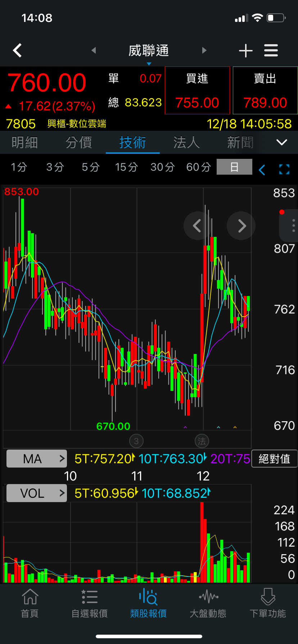The image size is (298, 644).
Task: Switch to next stock using right triangle
Action: pyautogui.click(x=204, y=50)
